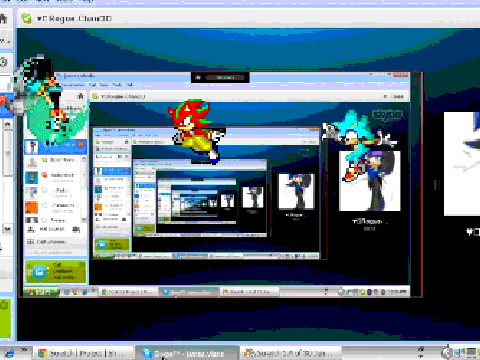This screenshot has height=360, width=480.
Task: Click the shared contact list scrollbar down arrow
Action: (84, 220)
